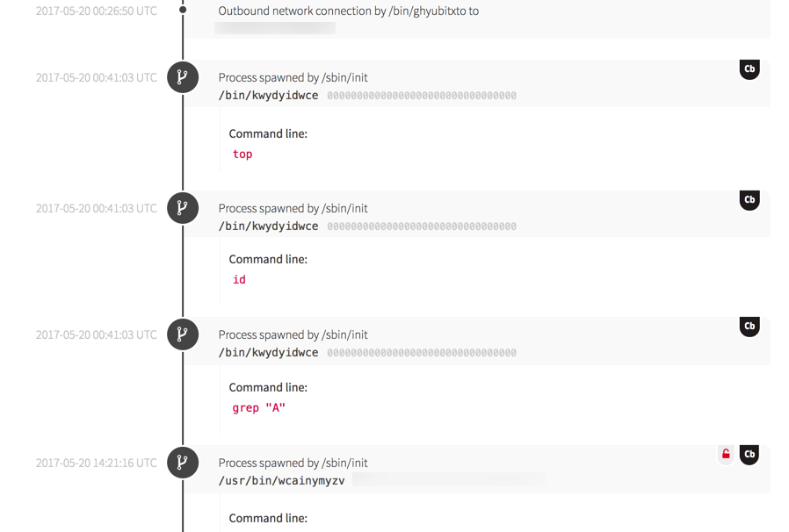The height and width of the screenshot is (532, 789).
Task: Click the process spawn icon beside the "top" command event
Action: click(183, 77)
